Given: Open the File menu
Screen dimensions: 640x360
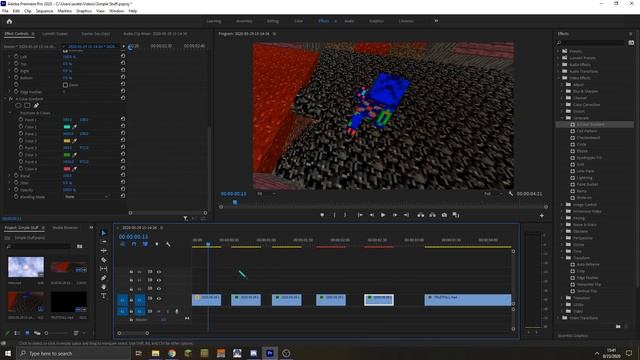Looking at the screenshot, I should [5, 11].
